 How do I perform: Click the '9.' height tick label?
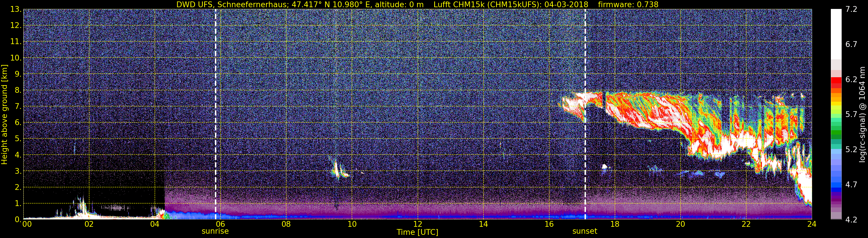click(x=18, y=74)
